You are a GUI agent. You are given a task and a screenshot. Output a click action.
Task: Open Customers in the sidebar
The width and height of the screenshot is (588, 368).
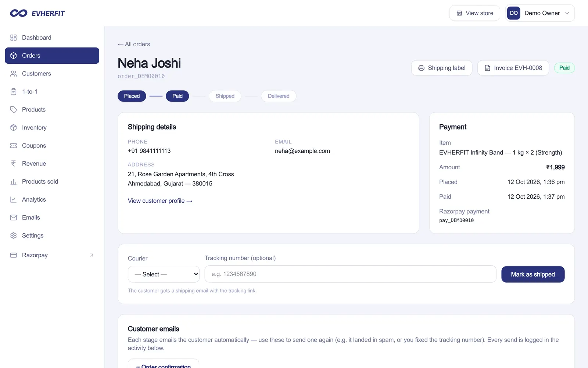click(x=52, y=74)
